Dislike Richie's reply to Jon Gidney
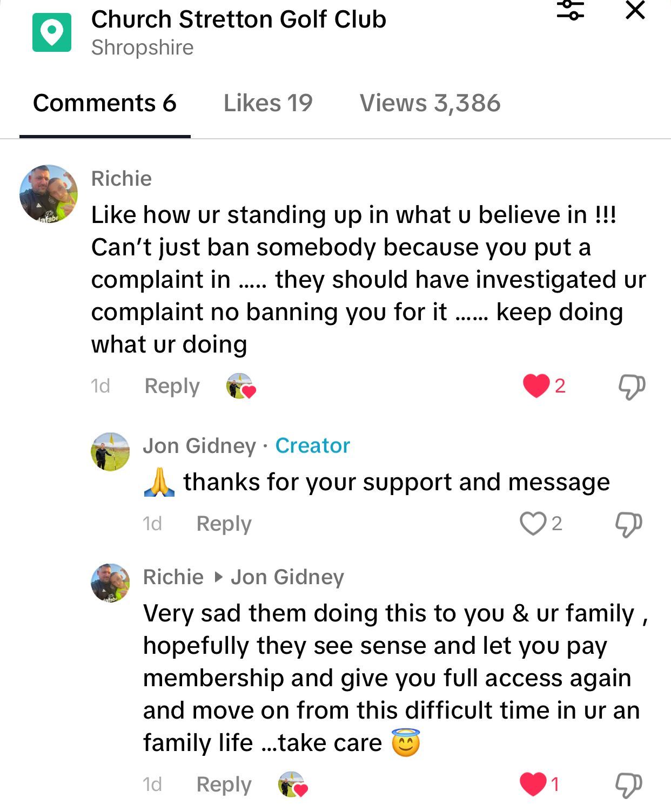Screen dimensions: 671x812 pos(629,784)
